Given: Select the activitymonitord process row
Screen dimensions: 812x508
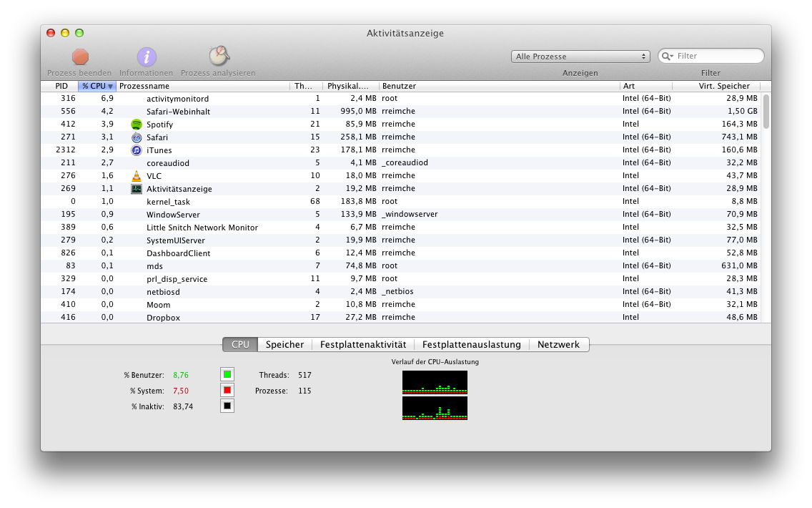Looking at the screenshot, I should click(401, 99).
